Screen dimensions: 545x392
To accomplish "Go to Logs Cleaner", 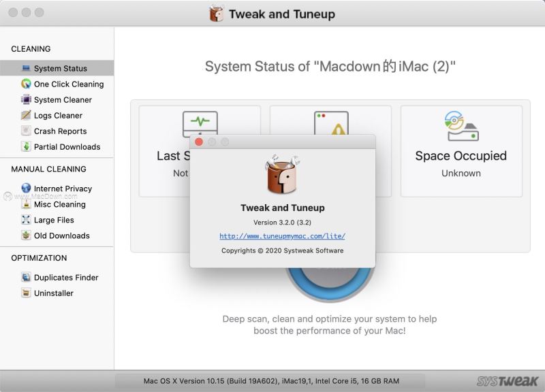I will [x=57, y=115].
